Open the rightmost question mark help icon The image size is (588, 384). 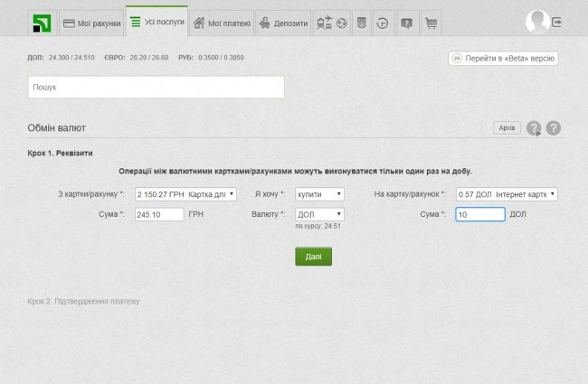pos(554,128)
